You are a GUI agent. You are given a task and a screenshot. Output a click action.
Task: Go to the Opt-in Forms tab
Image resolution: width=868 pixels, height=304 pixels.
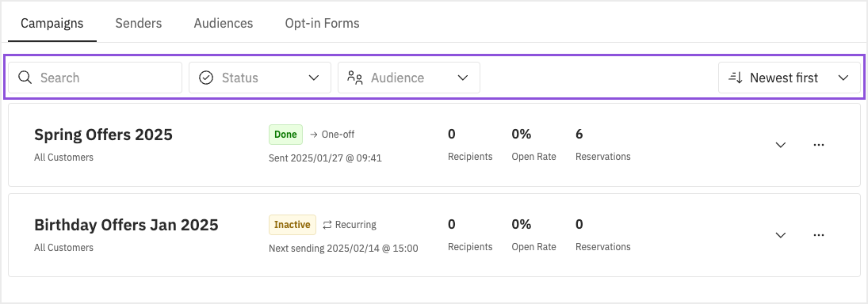[x=322, y=23]
